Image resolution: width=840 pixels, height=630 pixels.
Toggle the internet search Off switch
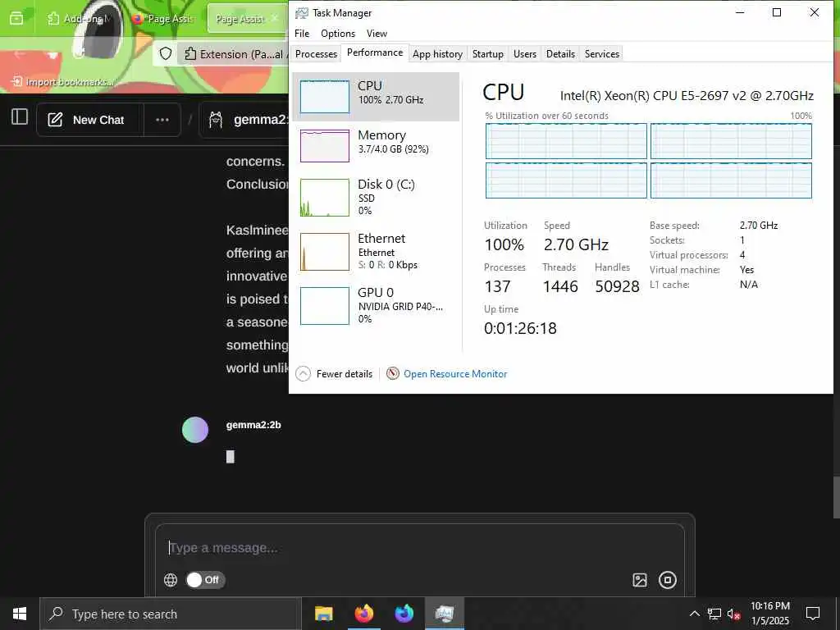coord(205,580)
